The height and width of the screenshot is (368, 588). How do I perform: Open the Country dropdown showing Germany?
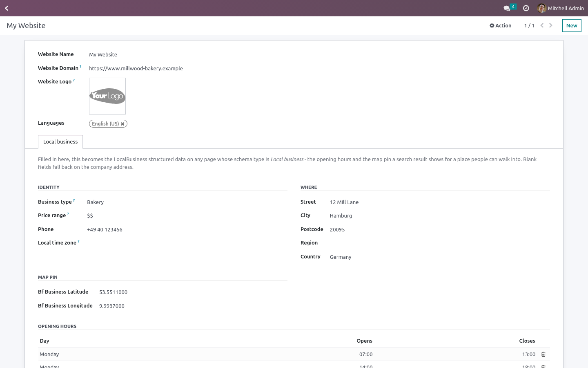pyautogui.click(x=440, y=257)
